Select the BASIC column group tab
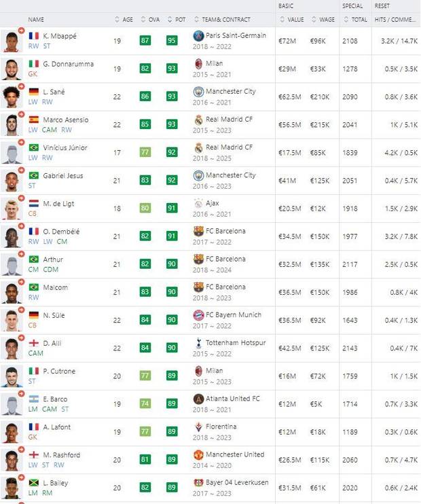421x504 pixels. [286, 6]
